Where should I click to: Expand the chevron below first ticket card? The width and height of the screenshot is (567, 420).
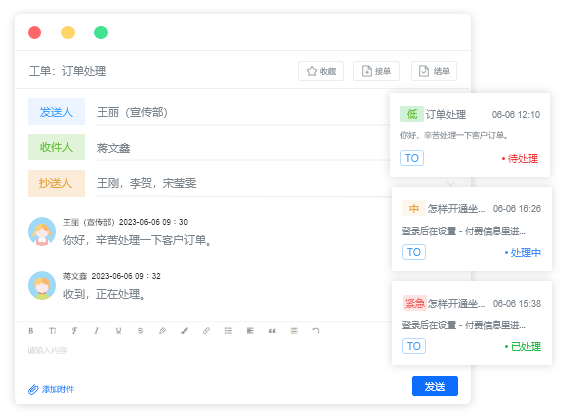pyautogui.click(x=450, y=183)
